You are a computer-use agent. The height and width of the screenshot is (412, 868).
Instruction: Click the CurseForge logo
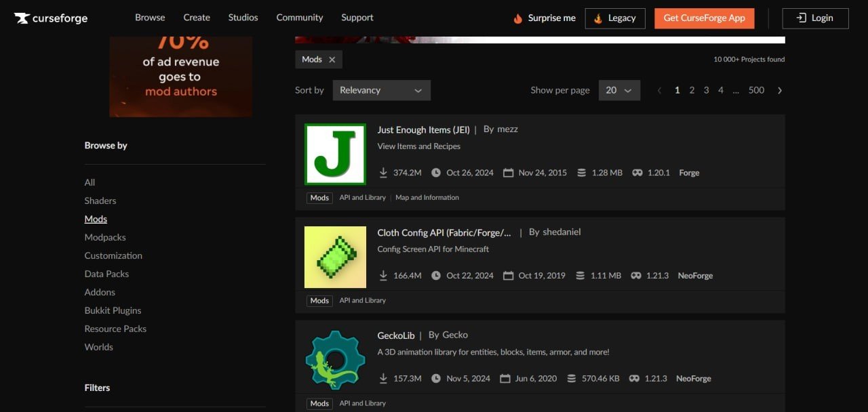point(51,18)
